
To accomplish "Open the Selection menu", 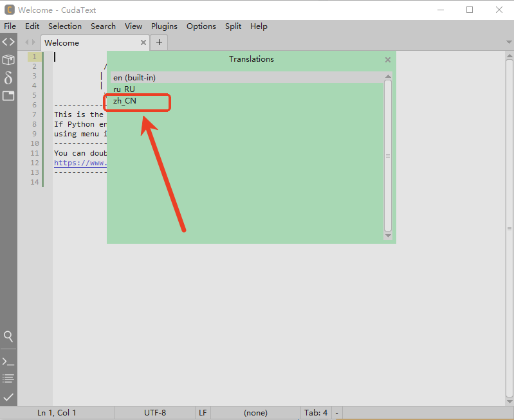I will (65, 26).
